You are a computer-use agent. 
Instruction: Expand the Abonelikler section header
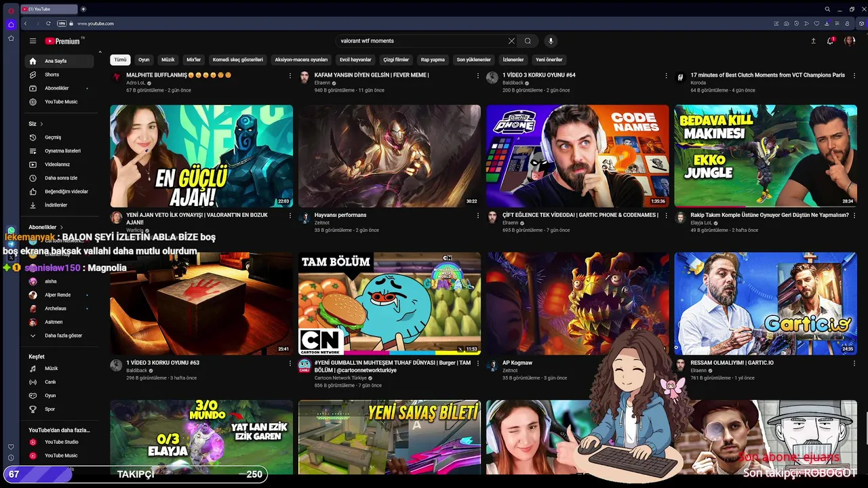[x=45, y=227]
